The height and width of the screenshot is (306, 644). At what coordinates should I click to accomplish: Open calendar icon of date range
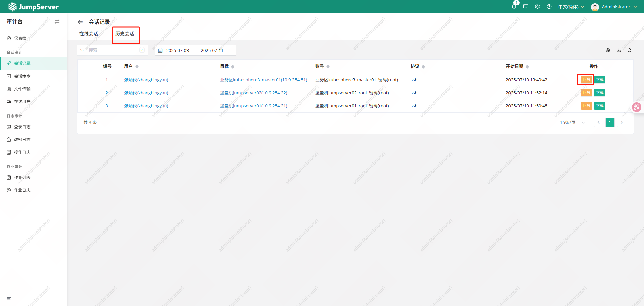pos(160,51)
